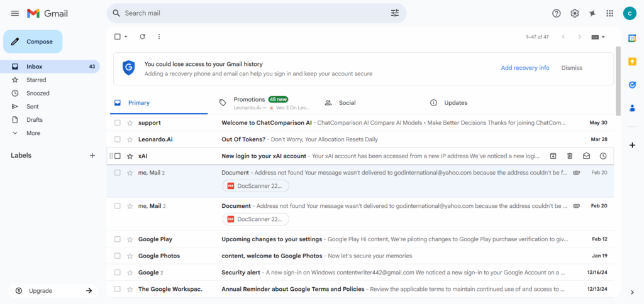Open select-all dropdown arrow
The height and width of the screenshot is (304, 644).
(126, 36)
